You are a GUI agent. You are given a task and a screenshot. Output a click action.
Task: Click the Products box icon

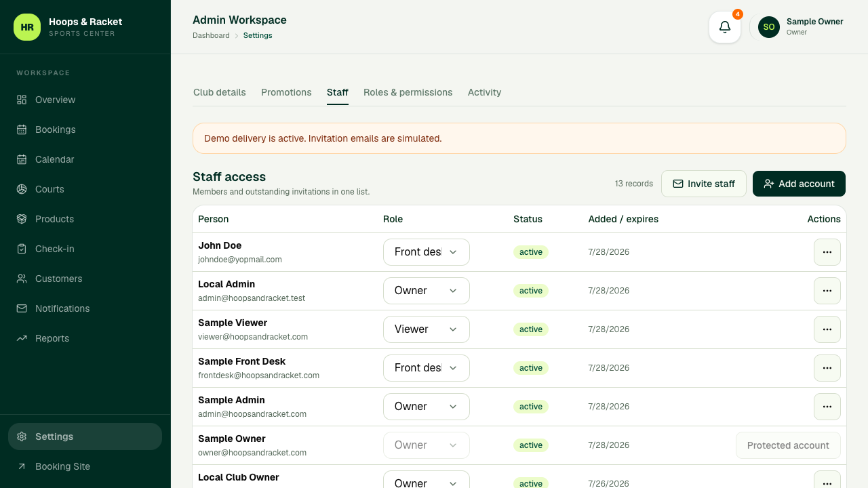point(22,219)
